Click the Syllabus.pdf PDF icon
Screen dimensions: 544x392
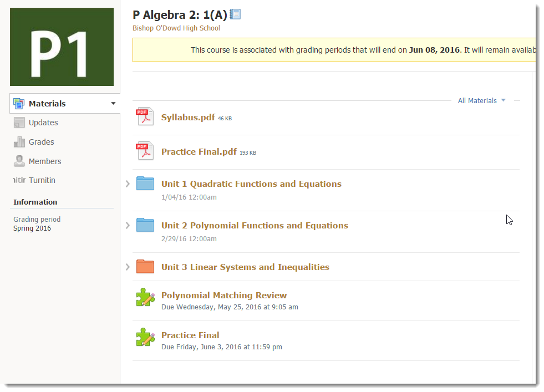tap(145, 117)
